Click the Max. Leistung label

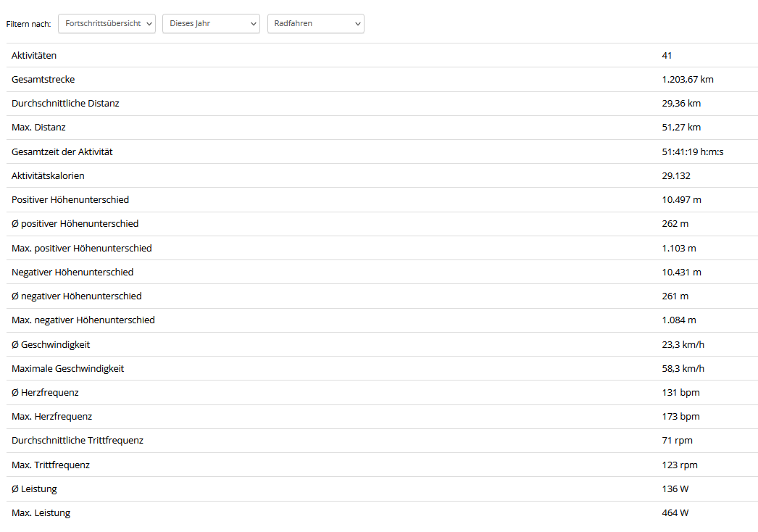point(41,513)
